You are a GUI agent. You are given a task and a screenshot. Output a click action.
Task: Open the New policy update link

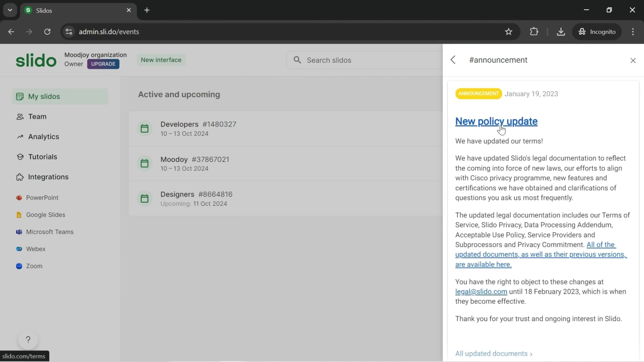(496, 121)
